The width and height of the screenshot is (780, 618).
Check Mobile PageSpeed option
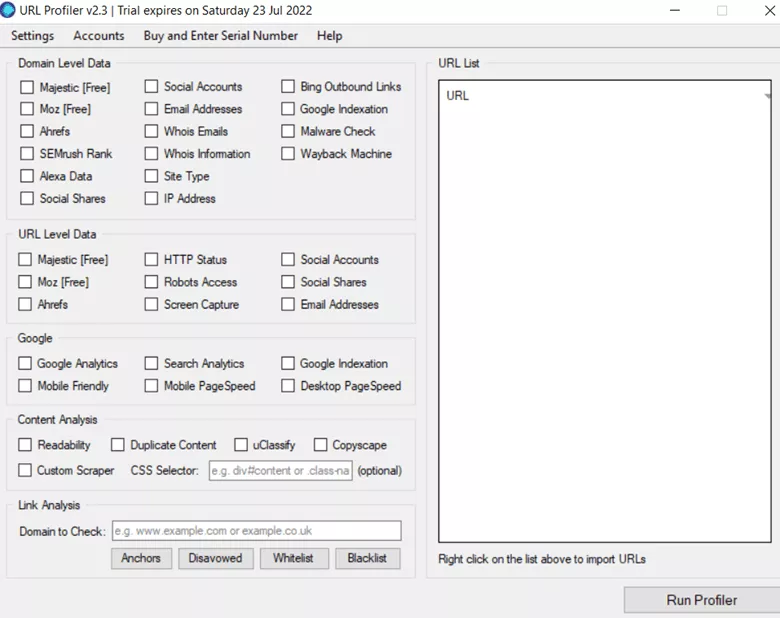point(151,386)
